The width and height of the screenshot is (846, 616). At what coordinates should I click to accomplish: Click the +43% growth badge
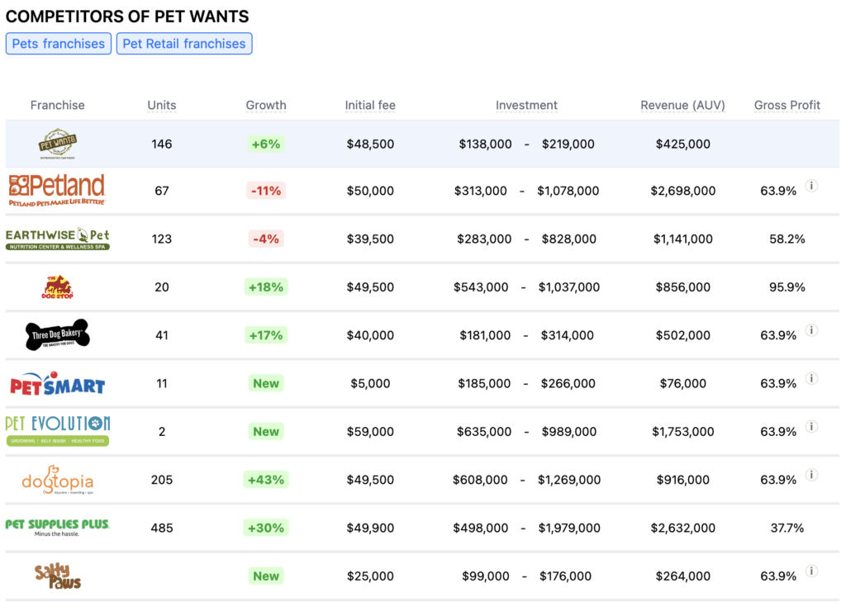coord(266,480)
